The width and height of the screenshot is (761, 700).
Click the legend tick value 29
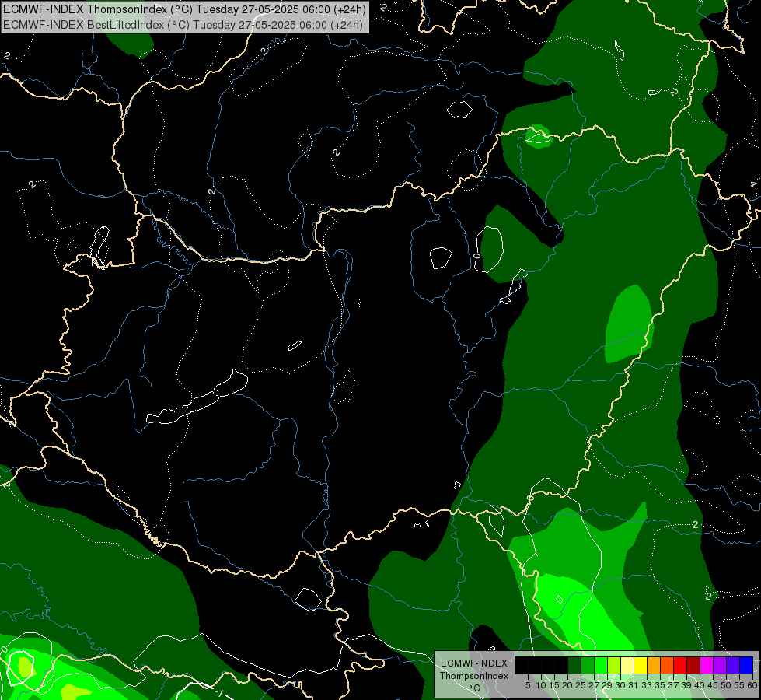(608, 685)
